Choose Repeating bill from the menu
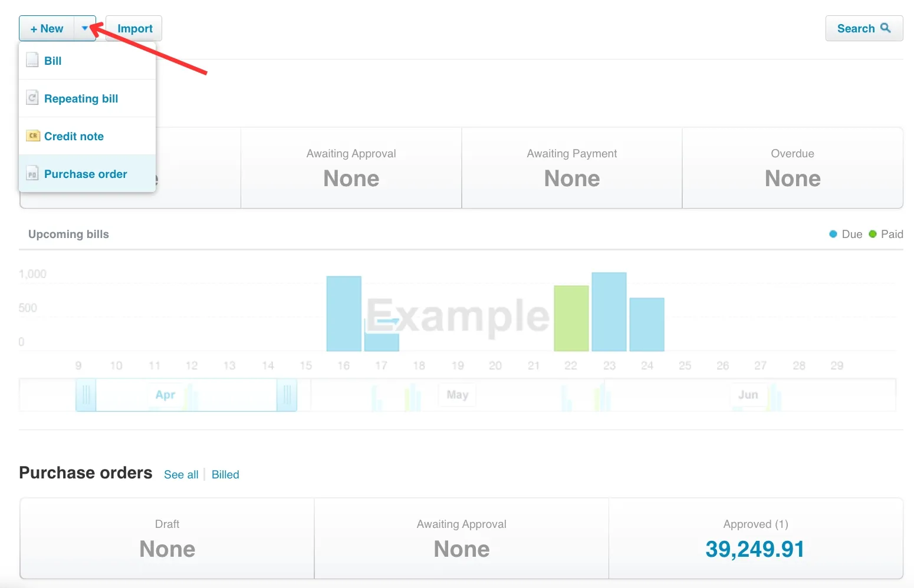 click(87, 98)
